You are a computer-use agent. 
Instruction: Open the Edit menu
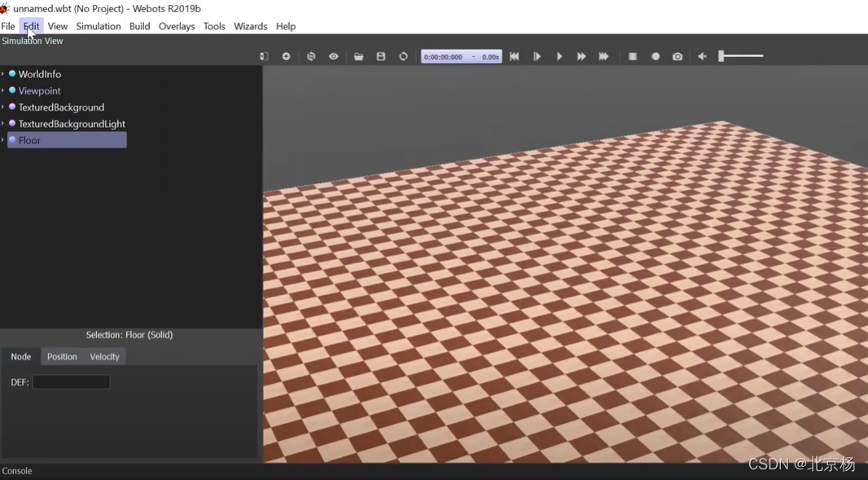tap(32, 26)
